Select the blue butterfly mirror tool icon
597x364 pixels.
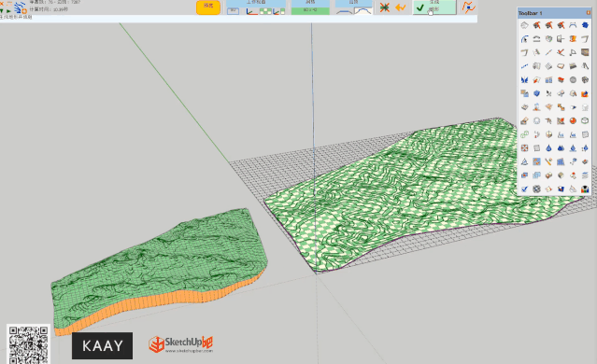[524, 80]
